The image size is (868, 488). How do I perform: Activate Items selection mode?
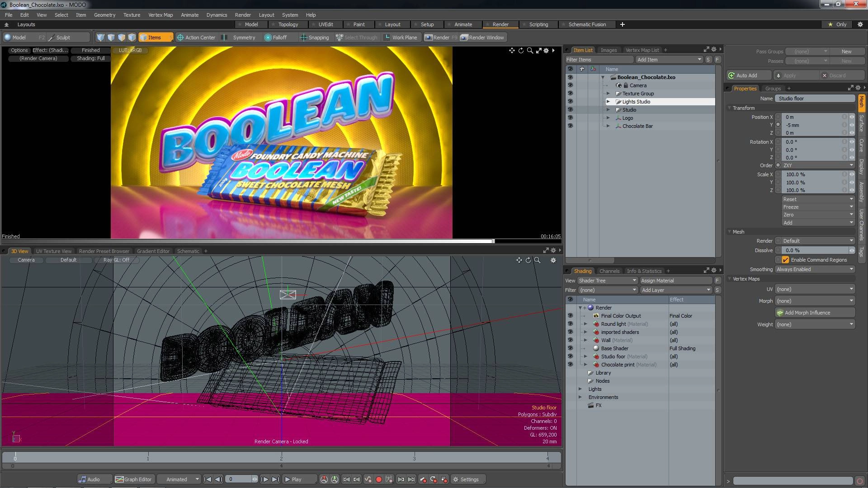156,38
